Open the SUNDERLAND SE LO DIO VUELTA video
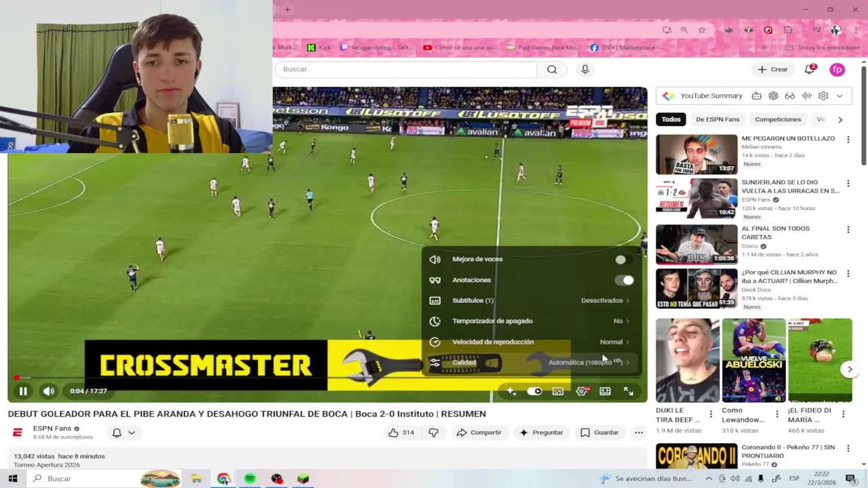 click(x=696, y=199)
